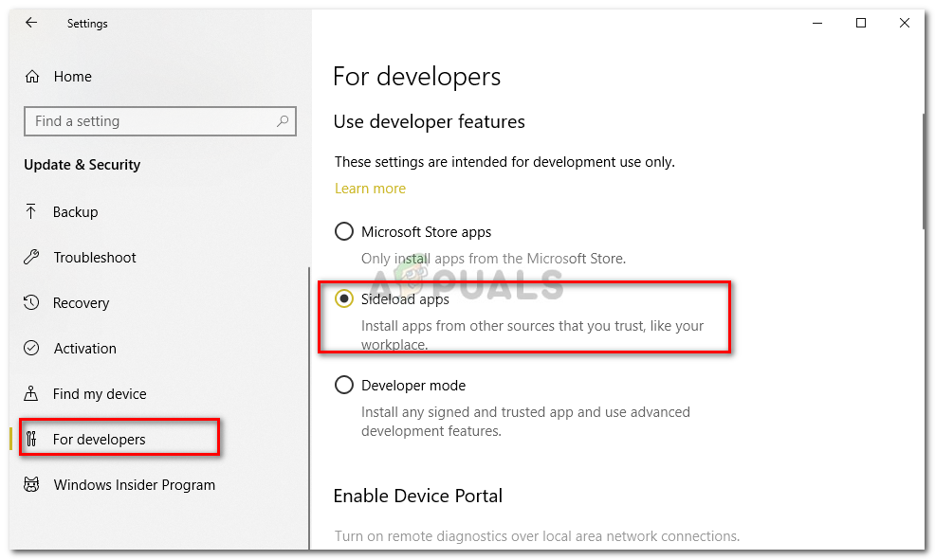The width and height of the screenshot is (935, 560).
Task: Open the Recovery settings section
Action: [81, 303]
